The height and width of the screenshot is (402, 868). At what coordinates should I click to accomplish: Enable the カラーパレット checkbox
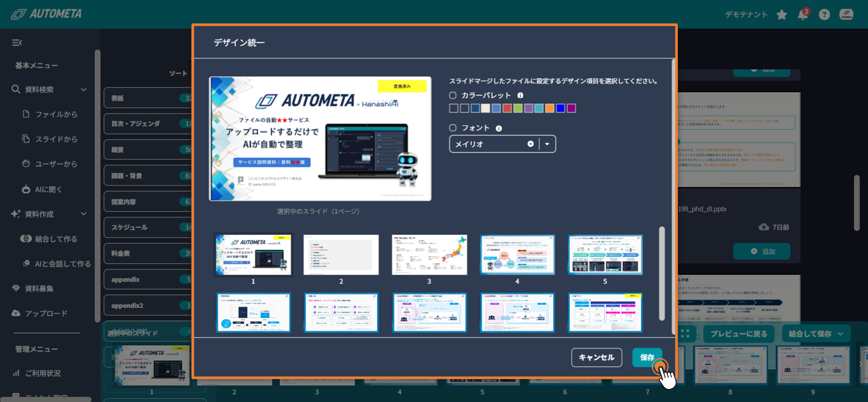tap(452, 95)
